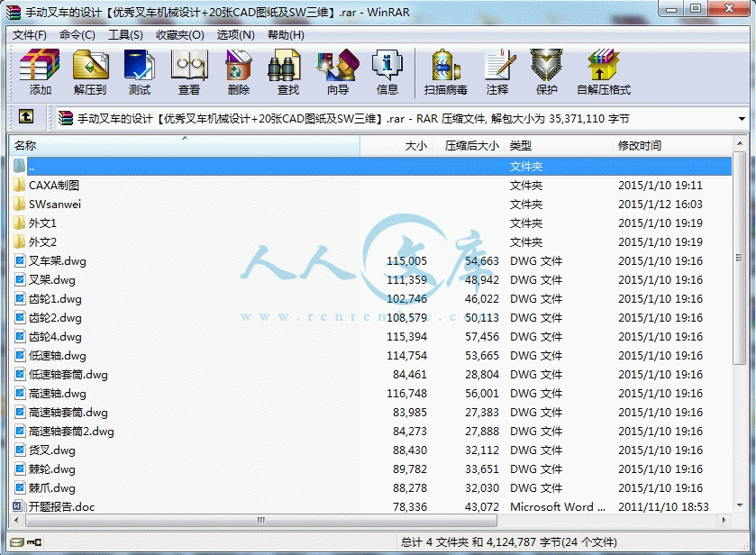Open the 选项(N) menu
The width and height of the screenshot is (756, 555).
pos(236,35)
